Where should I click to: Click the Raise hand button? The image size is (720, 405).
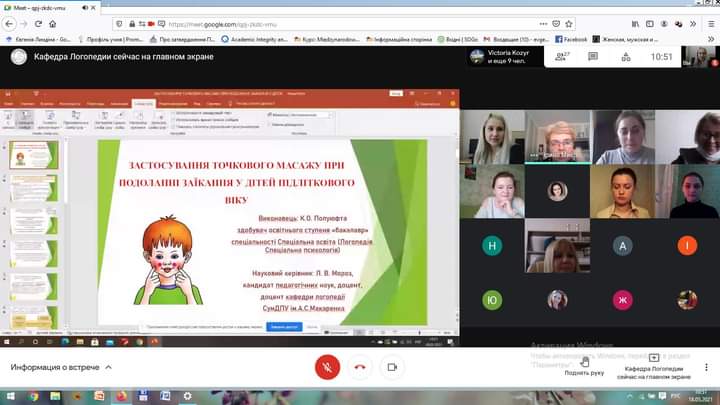click(x=584, y=366)
